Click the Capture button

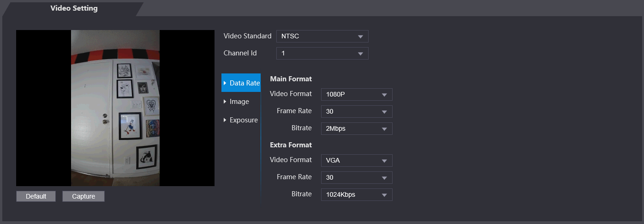(83, 196)
